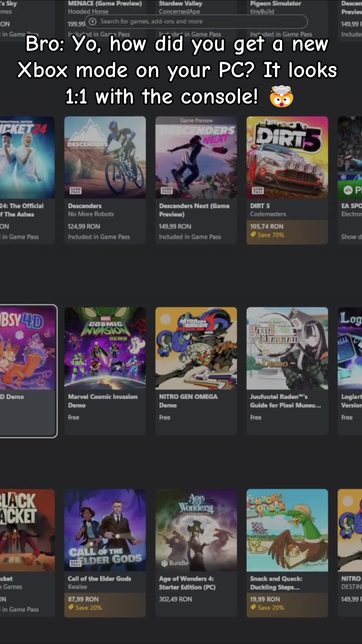Click the "Game Preview" banner on Descenders Next cover
Screen dimensions: 362x644
click(x=196, y=121)
